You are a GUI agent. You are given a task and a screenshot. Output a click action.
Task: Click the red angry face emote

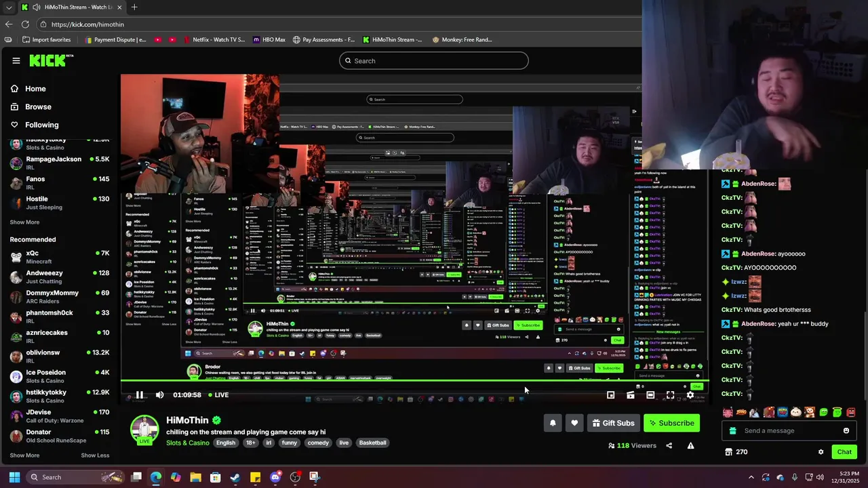coord(851,412)
